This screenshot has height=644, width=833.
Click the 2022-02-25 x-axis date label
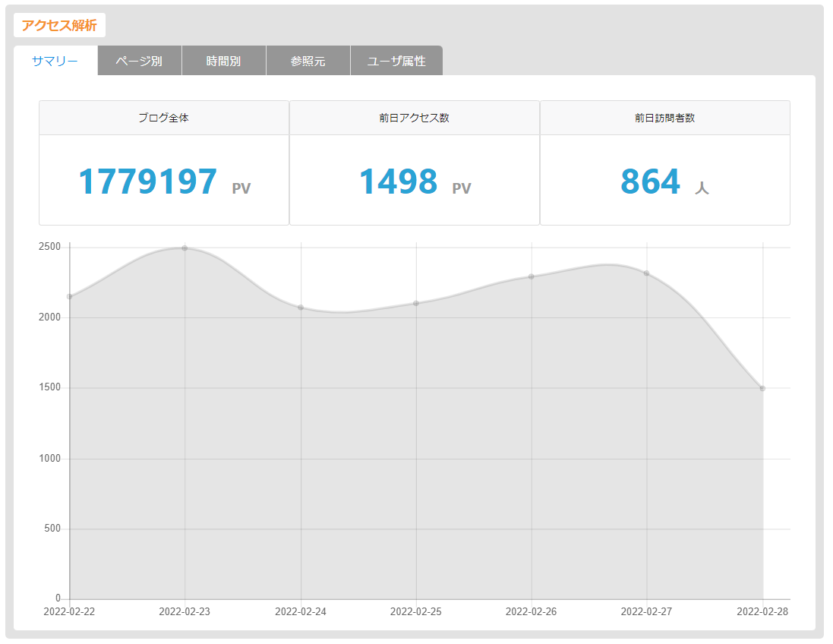[x=416, y=611]
